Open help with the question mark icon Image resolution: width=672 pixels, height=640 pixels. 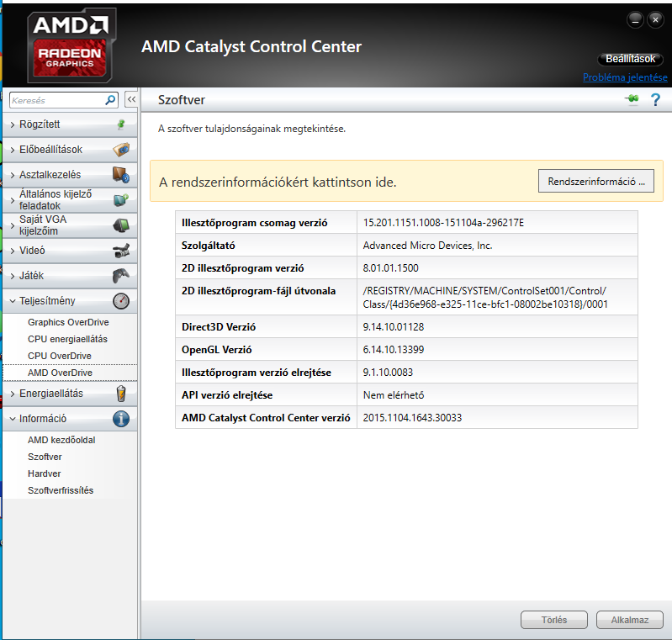[655, 99]
